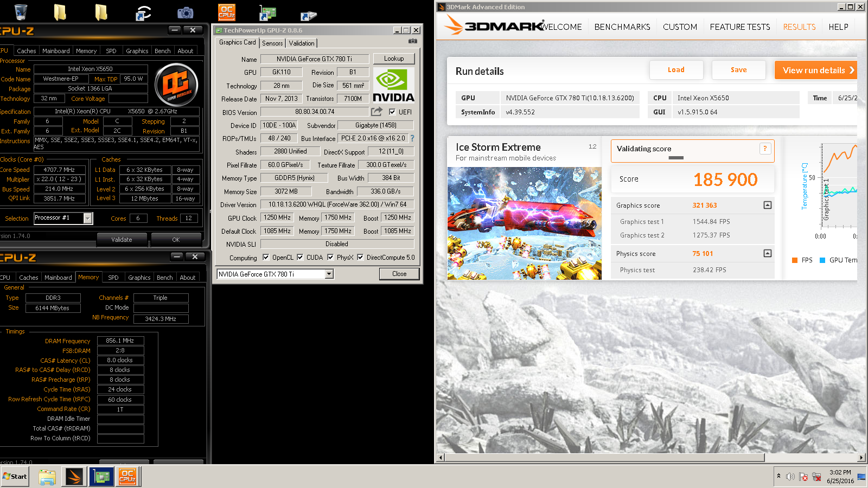This screenshot has height=488, width=868.
Task: Open the camera screenshot tool desktop icon
Action: (185, 12)
